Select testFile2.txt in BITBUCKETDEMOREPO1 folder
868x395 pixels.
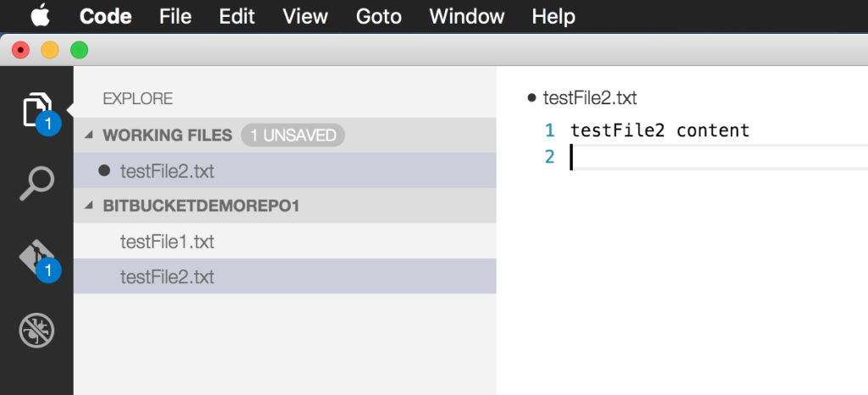[x=285, y=276]
